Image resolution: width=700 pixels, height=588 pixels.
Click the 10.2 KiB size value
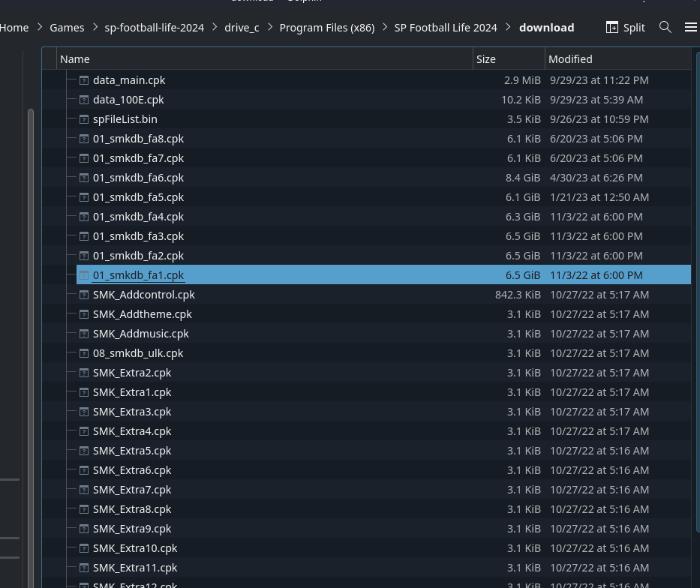(521, 100)
